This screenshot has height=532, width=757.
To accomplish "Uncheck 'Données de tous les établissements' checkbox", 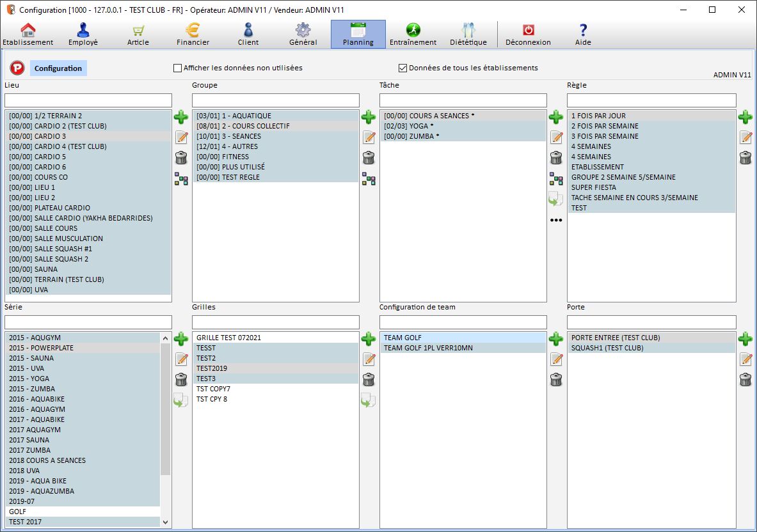I will point(403,68).
